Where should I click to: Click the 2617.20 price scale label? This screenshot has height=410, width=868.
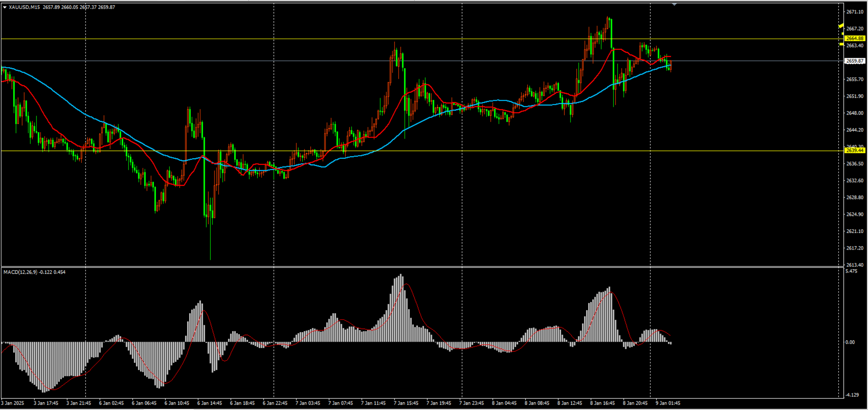[x=854, y=248]
